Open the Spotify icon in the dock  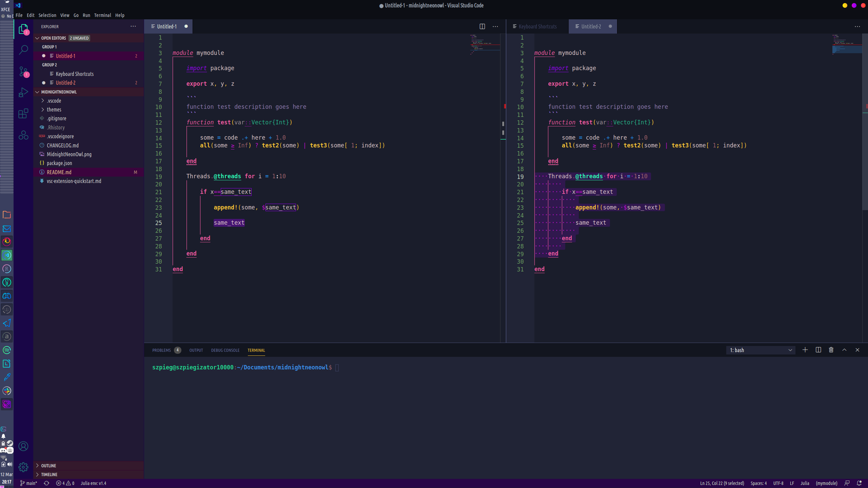tap(7, 350)
